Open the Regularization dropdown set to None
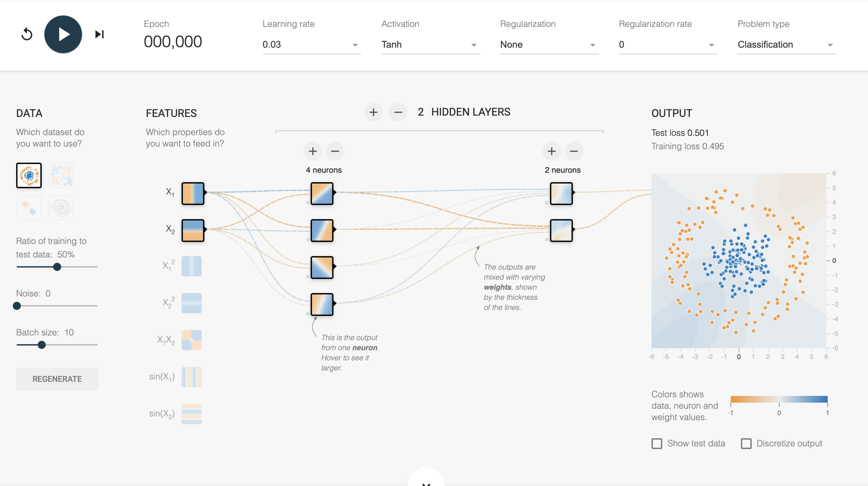 [549, 45]
